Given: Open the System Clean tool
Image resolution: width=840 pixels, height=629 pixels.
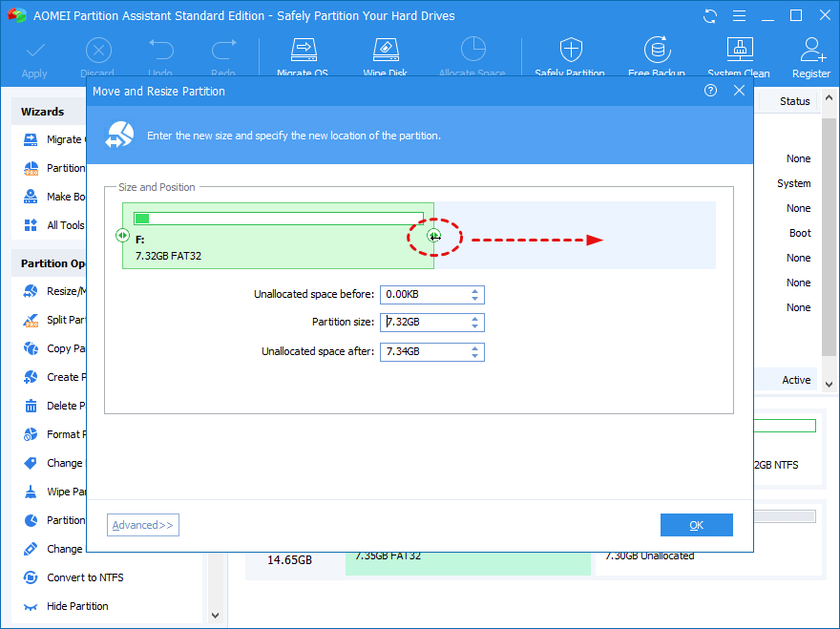Looking at the screenshot, I should (738, 51).
